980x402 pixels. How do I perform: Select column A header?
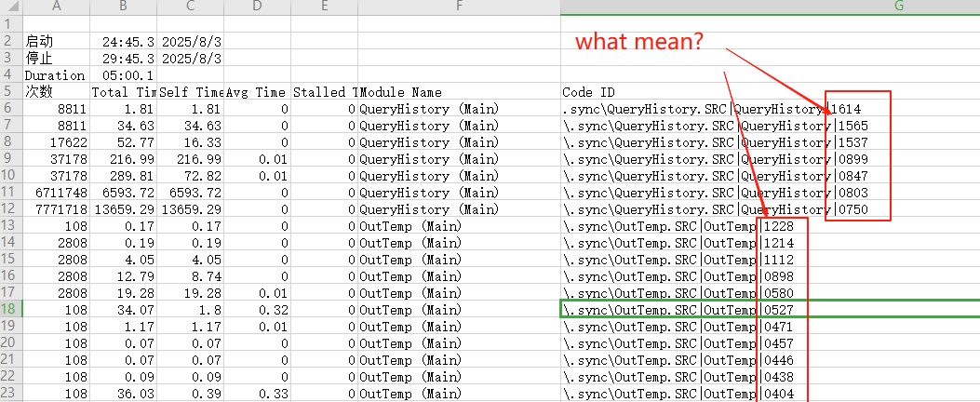[56, 7]
